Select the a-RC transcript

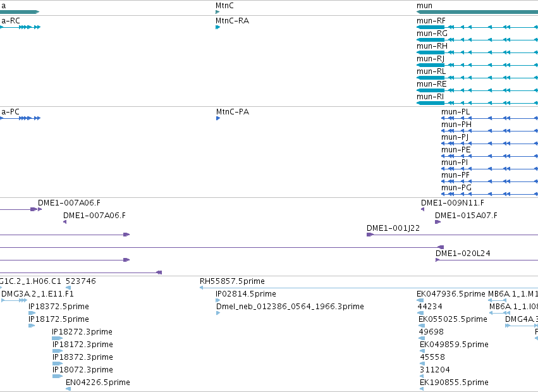click(20, 27)
